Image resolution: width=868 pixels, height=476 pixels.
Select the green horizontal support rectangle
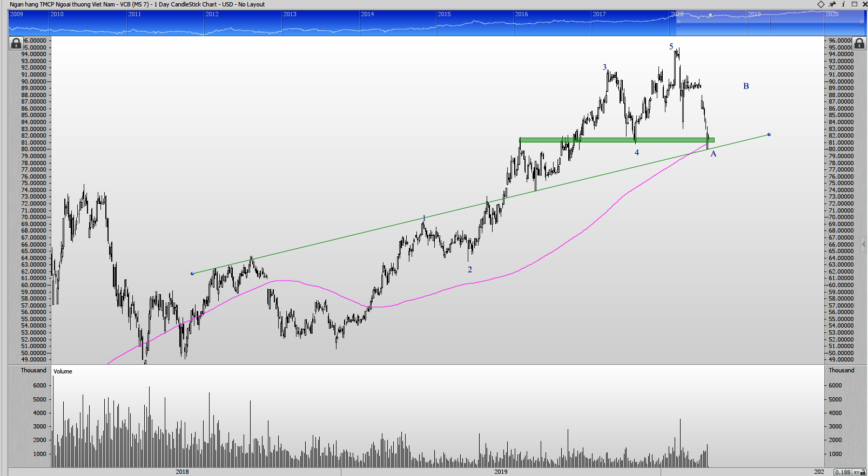(x=616, y=140)
